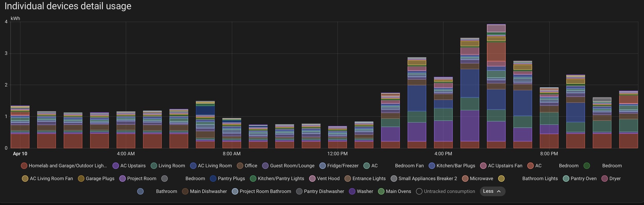Toggle the Vent Hood legend entry
This screenshot has width=644, height=205.
324,179
